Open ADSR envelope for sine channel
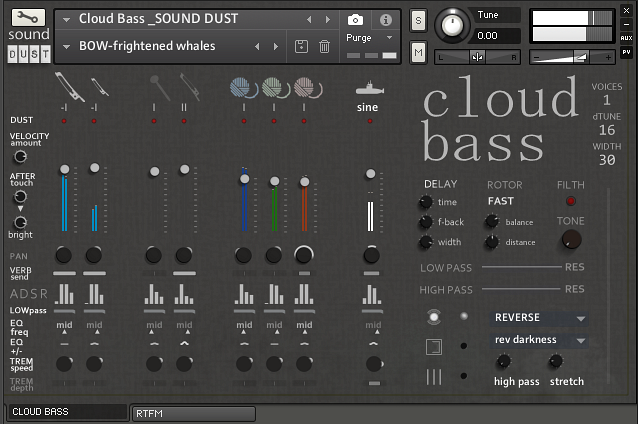The image size is (638, 424). coord(371,294)
